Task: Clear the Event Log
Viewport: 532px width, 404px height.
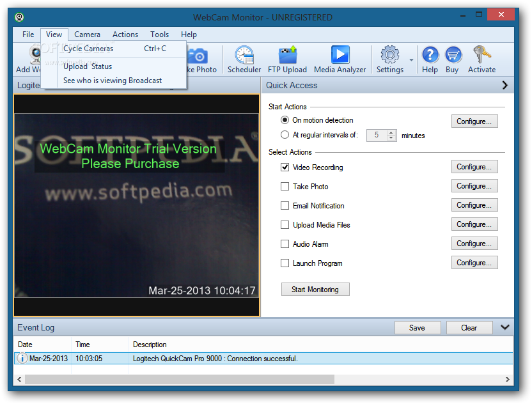Action: (469, 328)
